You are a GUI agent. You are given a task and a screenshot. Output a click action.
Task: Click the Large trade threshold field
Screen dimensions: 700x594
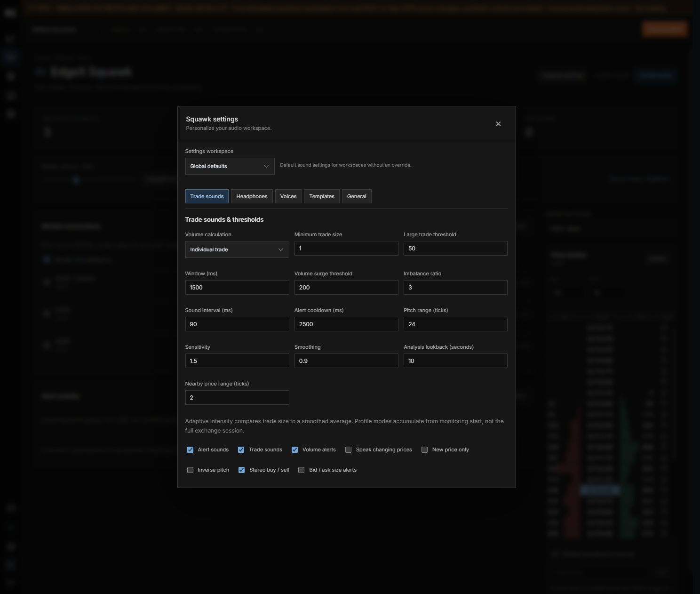pyautogui.click(x=455, y=249)
